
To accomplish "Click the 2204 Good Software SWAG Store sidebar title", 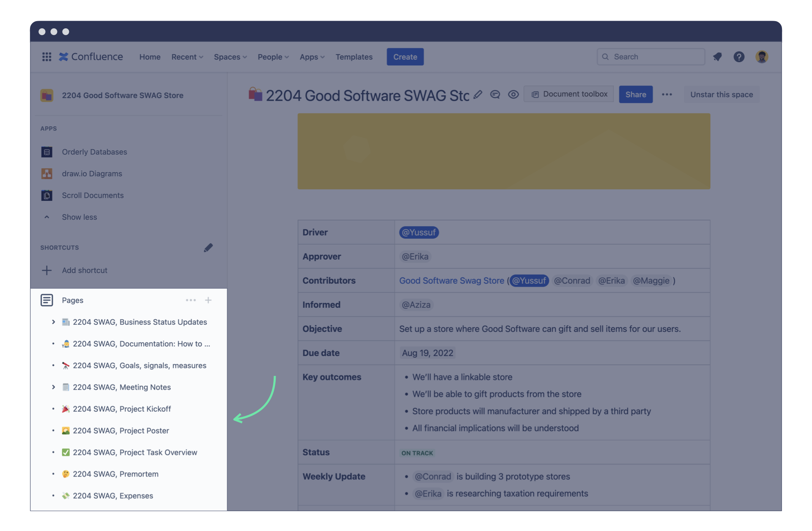I will pyautogui.click(x=123, y=96).
